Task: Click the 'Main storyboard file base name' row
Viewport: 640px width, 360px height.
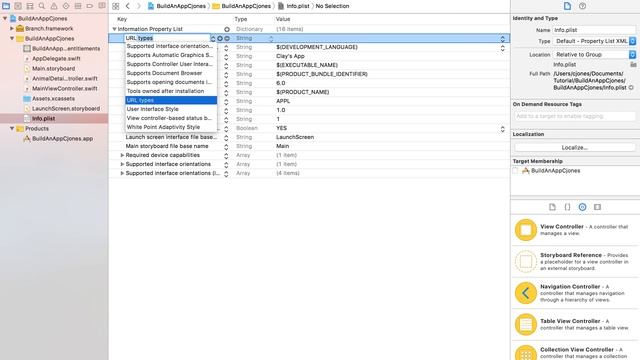Action: (309, 146)
